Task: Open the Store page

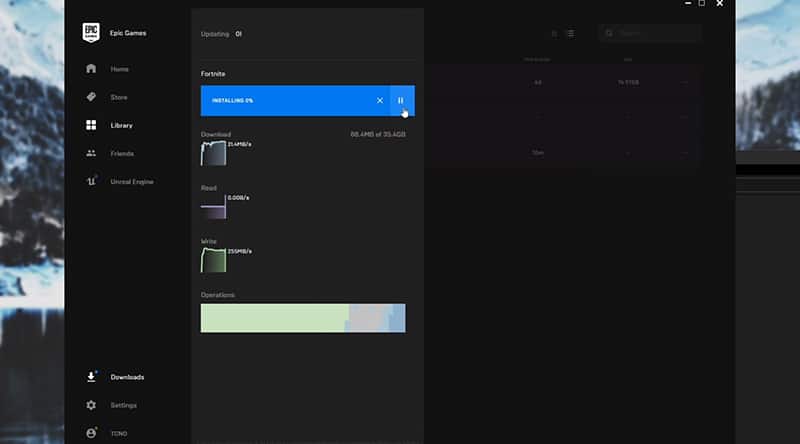Action: tap(119, 97)
